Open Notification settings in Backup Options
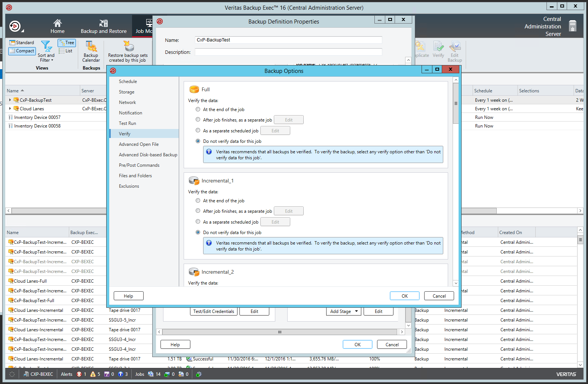 click(144, 113)
